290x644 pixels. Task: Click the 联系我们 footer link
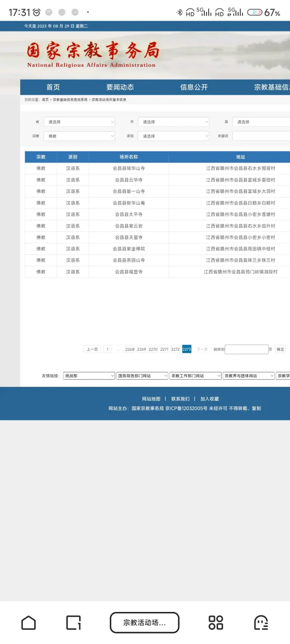(x=180, y=399)
